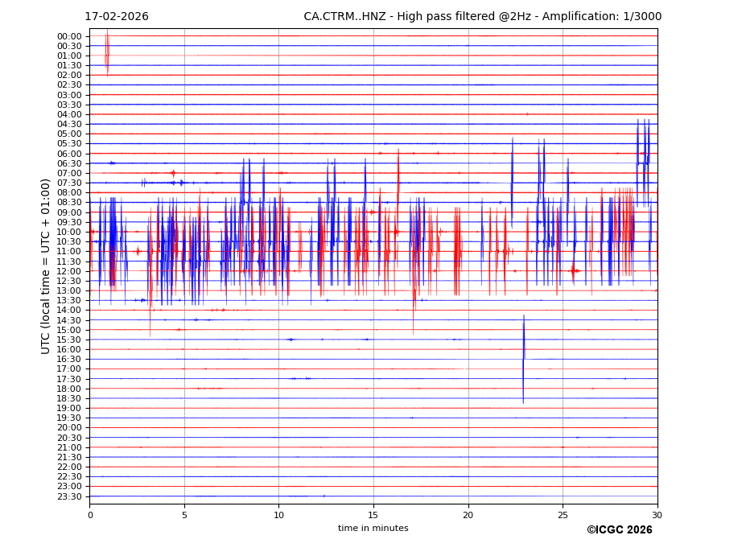Click the red event at 00:30 near minute 1
746x560 pixels.
pos(107,55)
